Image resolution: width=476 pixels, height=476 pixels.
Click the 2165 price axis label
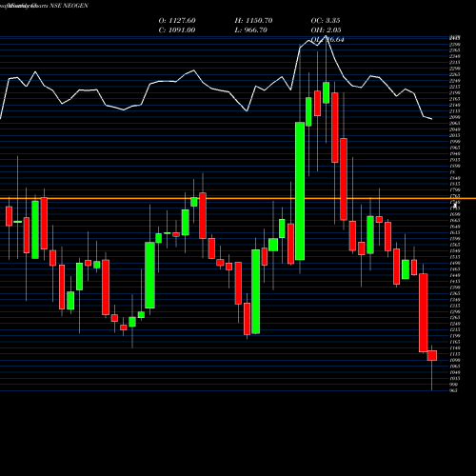(455, 99)
